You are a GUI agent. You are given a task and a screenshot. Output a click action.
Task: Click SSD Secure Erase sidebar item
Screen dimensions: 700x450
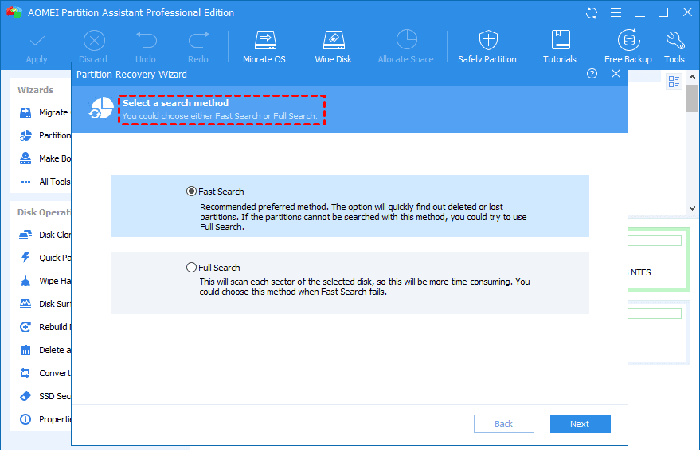click(x=44, y=396)
